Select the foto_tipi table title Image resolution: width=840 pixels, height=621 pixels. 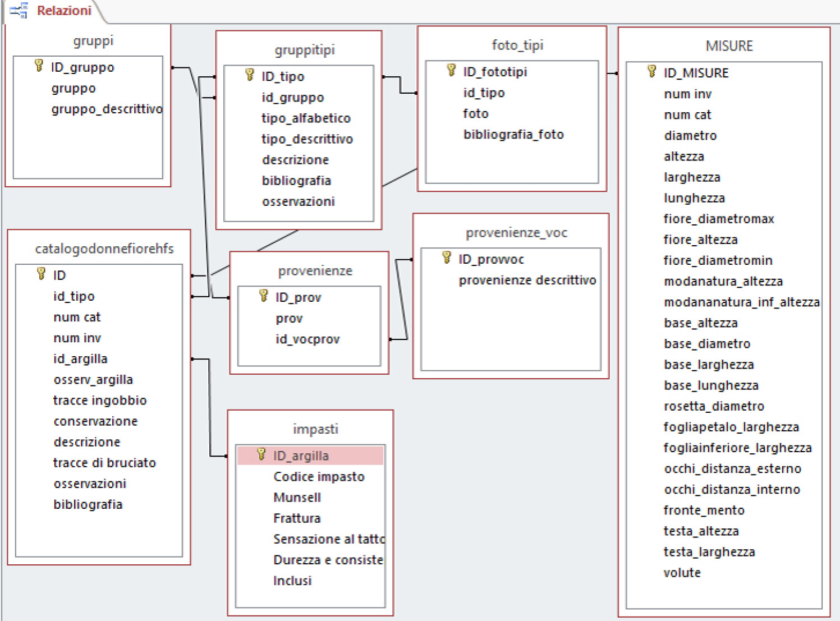(517, 45)
